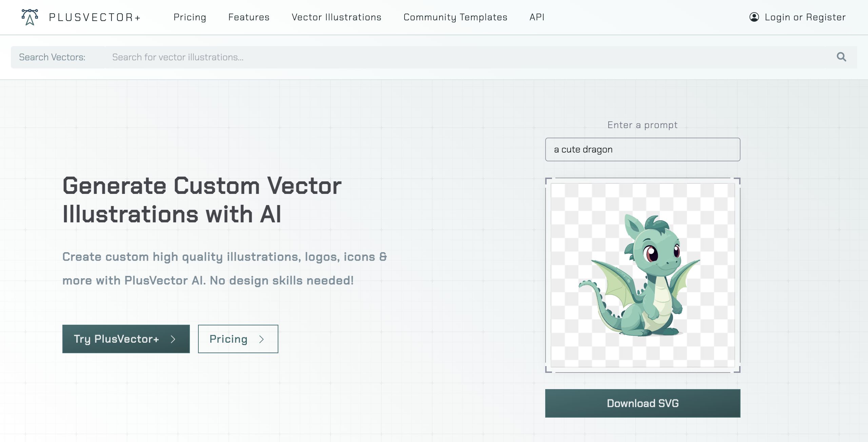The width and height of the screenshot is (868, 442).
Task: Open Pricing in the top navigation
Action: (x=190, y=17)
